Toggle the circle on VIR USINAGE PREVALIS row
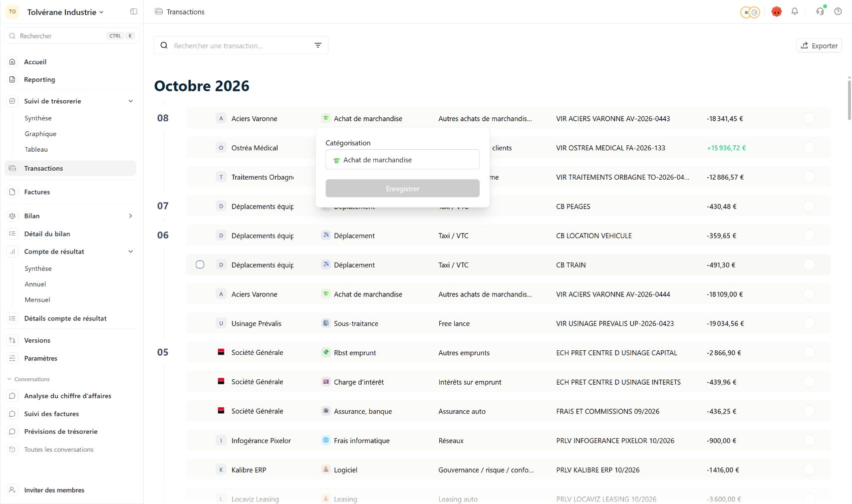Viewport: 852px width, 504px height. click(x=809, y=323)
